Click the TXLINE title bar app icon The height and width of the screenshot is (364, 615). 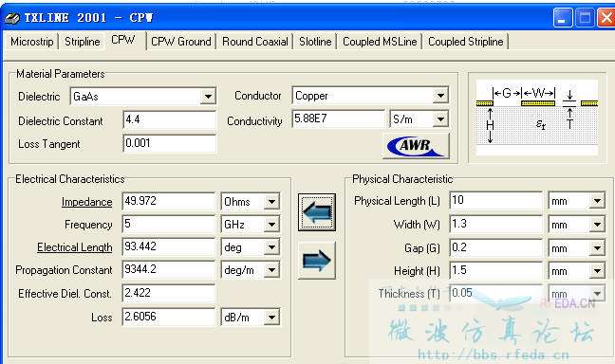point(11,18)
